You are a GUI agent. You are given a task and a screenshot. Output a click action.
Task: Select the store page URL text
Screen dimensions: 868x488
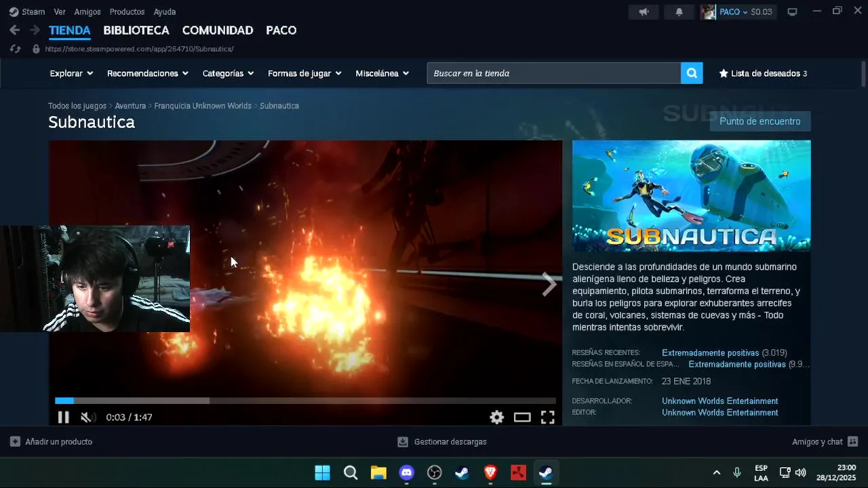(x=139, y=49)
